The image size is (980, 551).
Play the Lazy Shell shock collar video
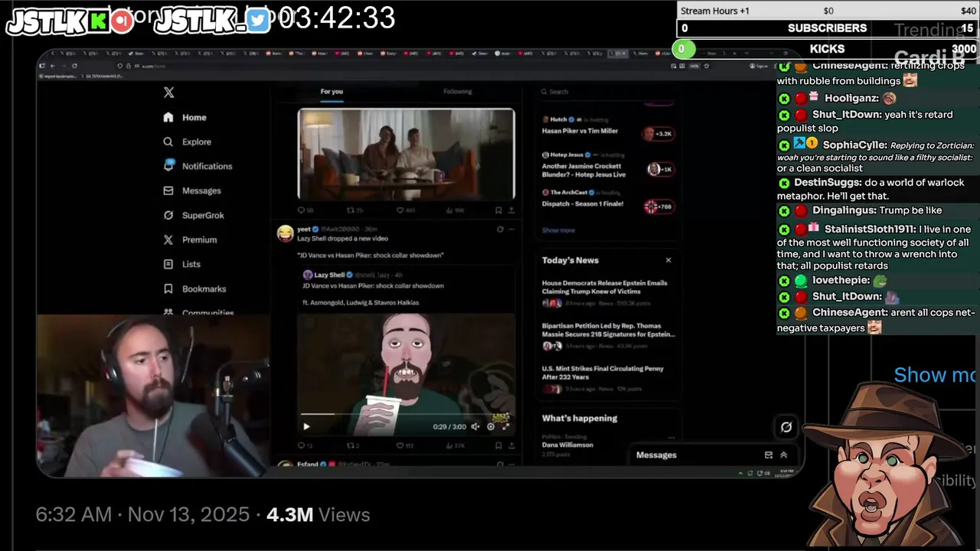pos(306,426)
